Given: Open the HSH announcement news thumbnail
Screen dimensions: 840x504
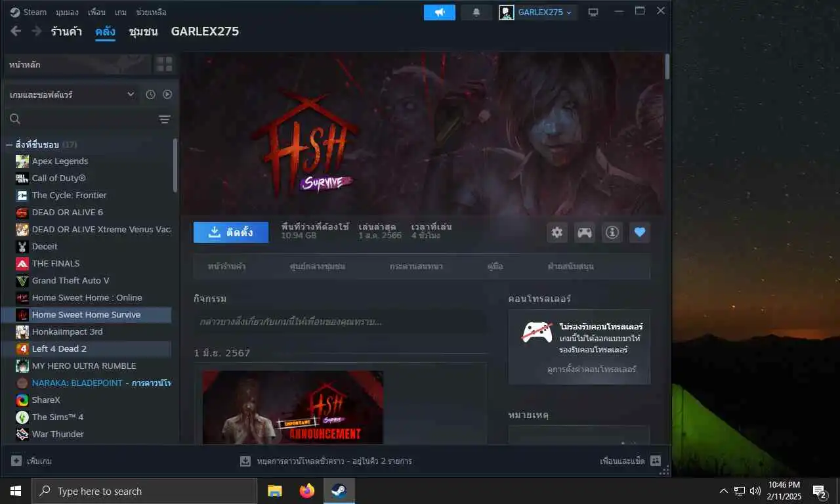Looking at the screenshot, I should click(x=293, y=408).
